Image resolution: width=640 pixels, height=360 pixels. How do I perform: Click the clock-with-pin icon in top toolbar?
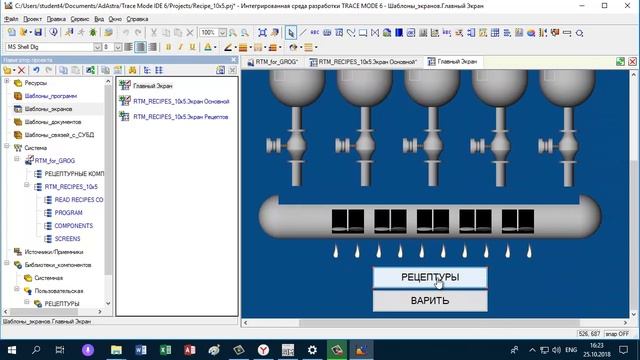click(53, 33)
